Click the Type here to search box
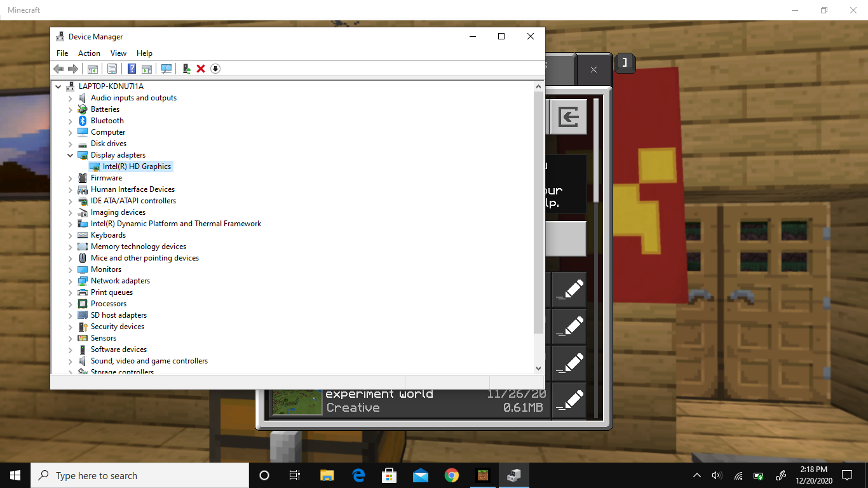 (140, 475)
